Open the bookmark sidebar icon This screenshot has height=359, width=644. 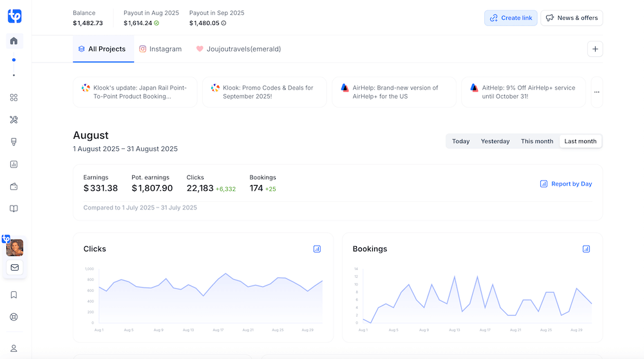pos(14,295)
